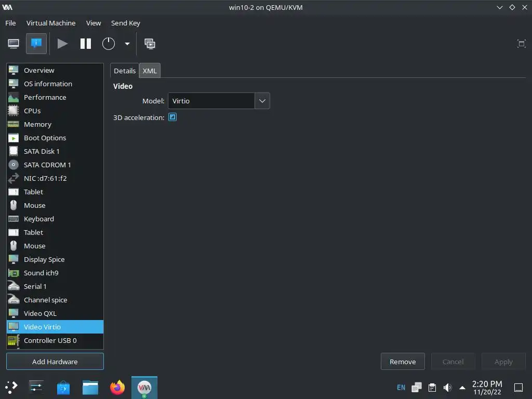Open the video Model dropdown arrow
This screenshot has width=532, height=399.
[x=262, y=101]
